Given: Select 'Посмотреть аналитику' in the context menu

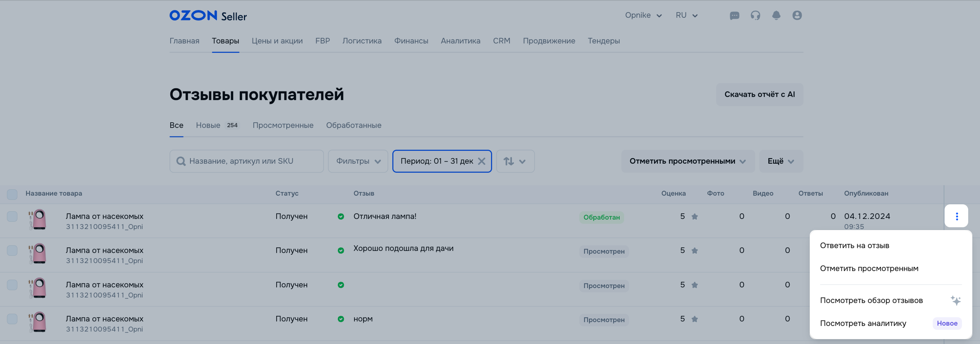Looking at the screenshot, I should point(863,323).
